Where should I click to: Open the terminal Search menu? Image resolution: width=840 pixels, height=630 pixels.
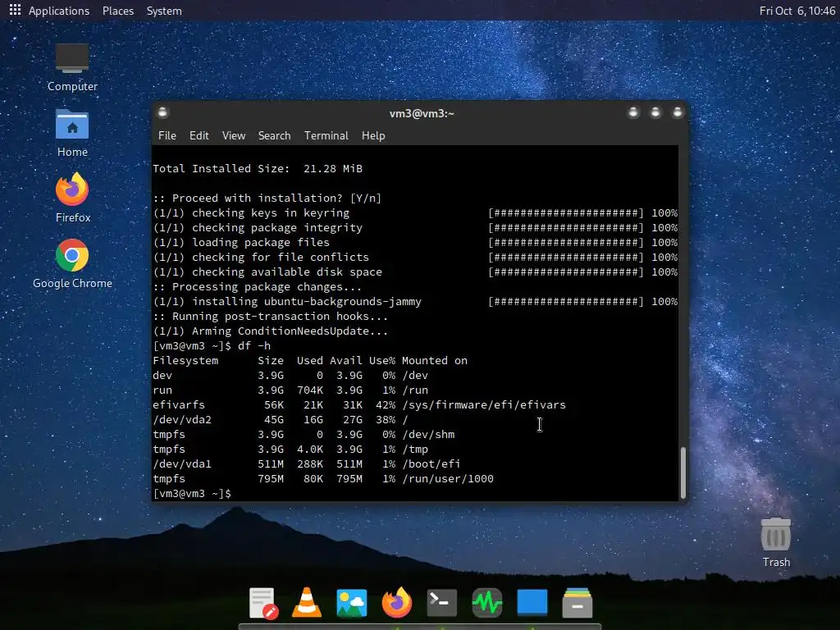tap(274, 135)
